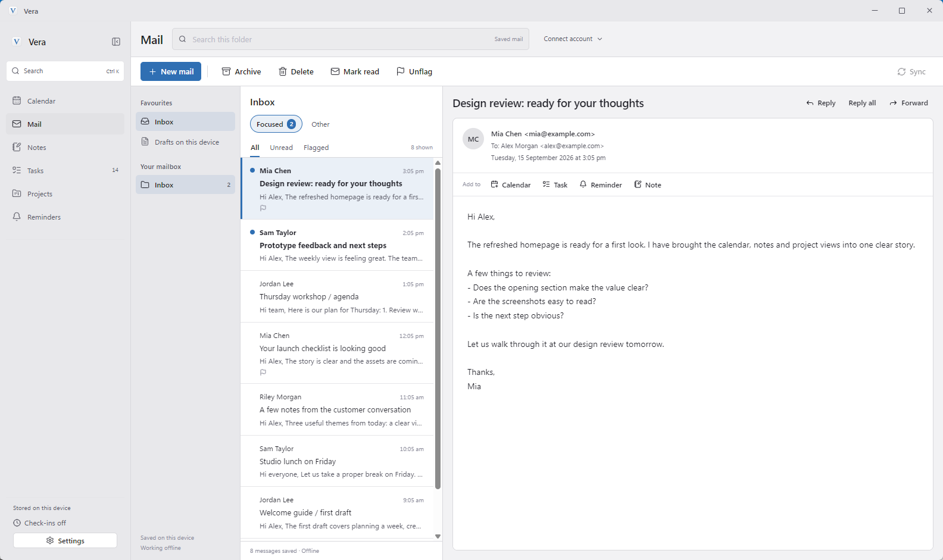Select Inbox under Your mailbox
The width and height of the screenshot is (943, 560).
pos(185,184)
